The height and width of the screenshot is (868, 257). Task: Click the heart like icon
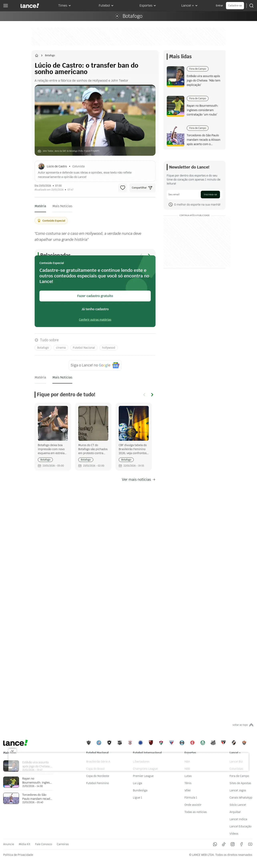pyautogui.click(x=123, y=188)
